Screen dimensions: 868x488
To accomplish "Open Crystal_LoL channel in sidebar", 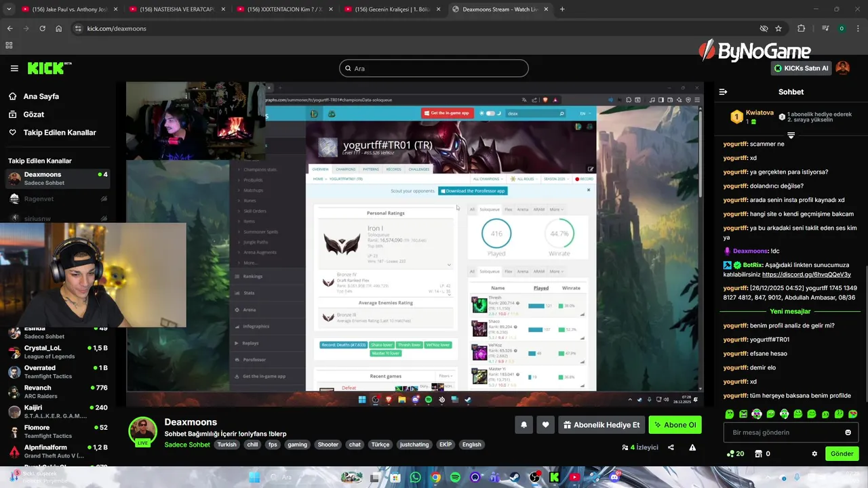I will pyautogui.click(x=58, y=352).
